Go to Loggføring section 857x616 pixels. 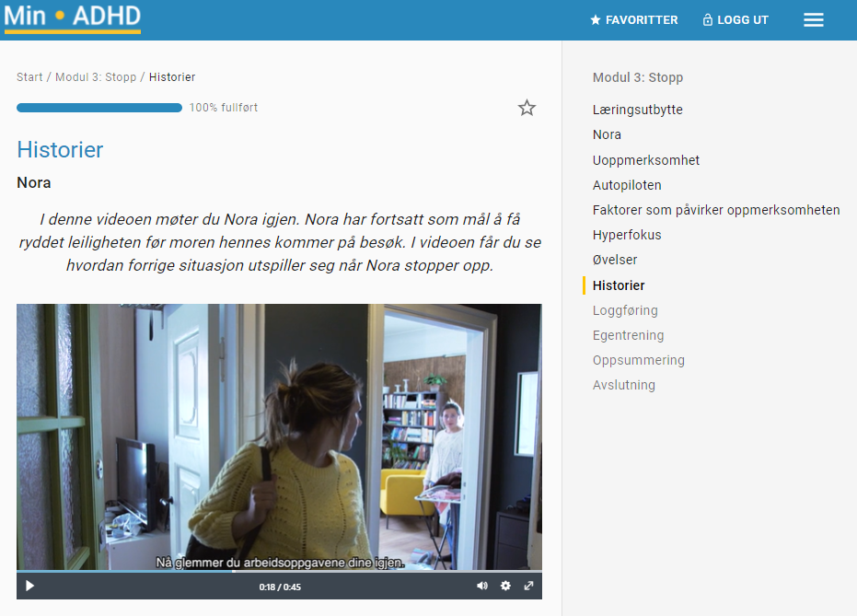[x=625, y=310]
